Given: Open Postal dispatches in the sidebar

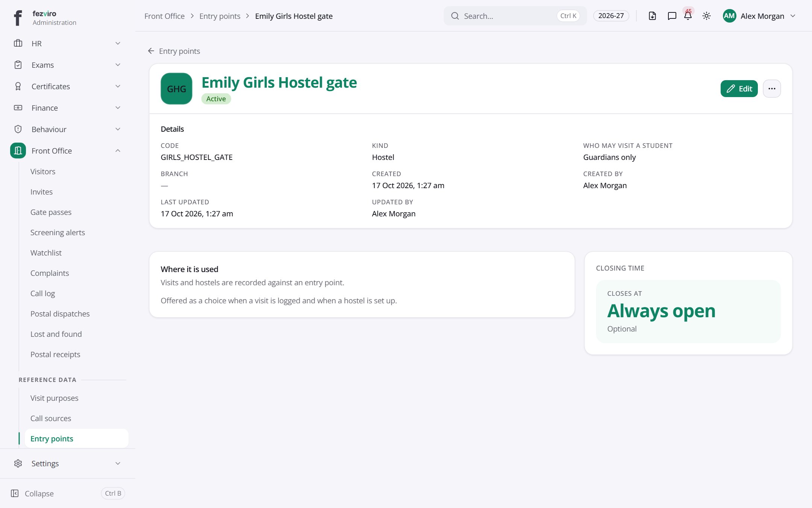Looking at the screenshot, I should tap(60, 314).
